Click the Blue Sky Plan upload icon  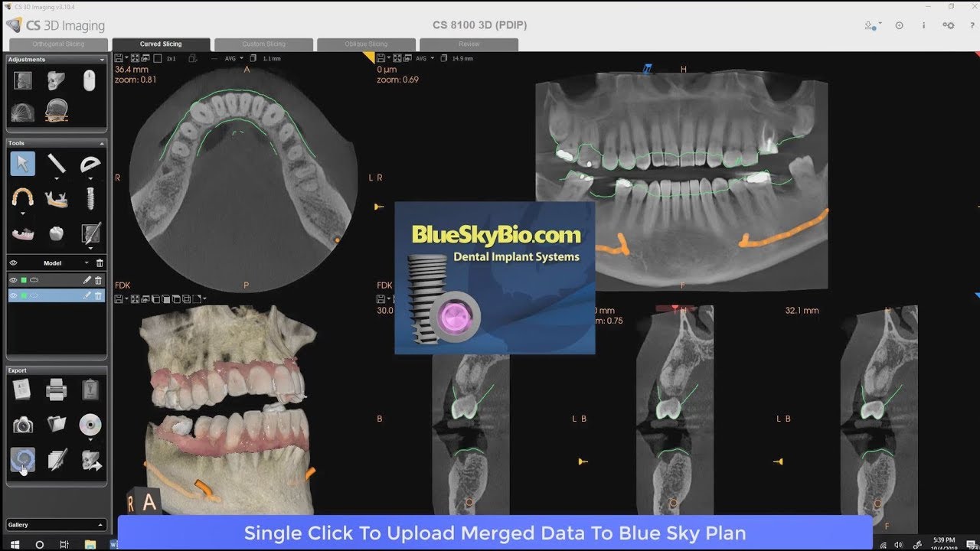pyautogui.click(x=23, y=459)
